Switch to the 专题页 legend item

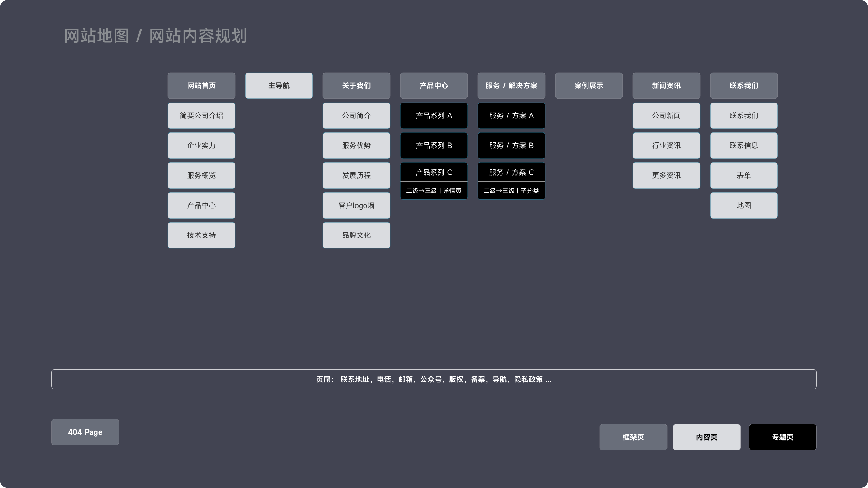click(782, 437)
